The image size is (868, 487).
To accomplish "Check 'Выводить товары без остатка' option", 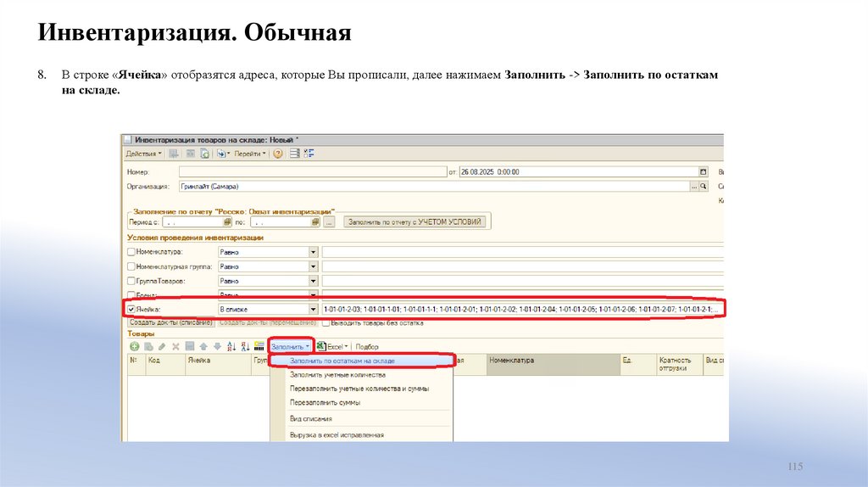I will (x=325, y=323).
